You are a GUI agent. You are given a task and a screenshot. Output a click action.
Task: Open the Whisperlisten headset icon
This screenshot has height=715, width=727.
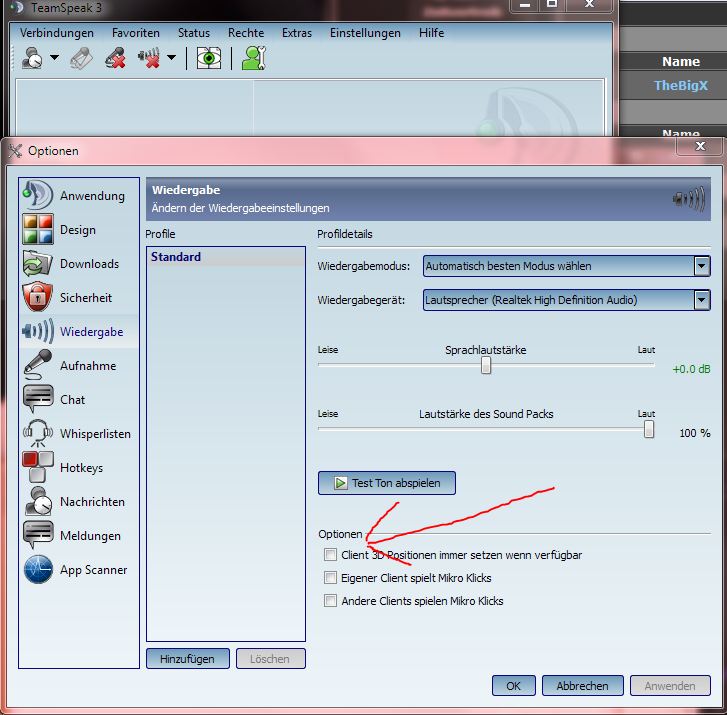coord(38,434)
